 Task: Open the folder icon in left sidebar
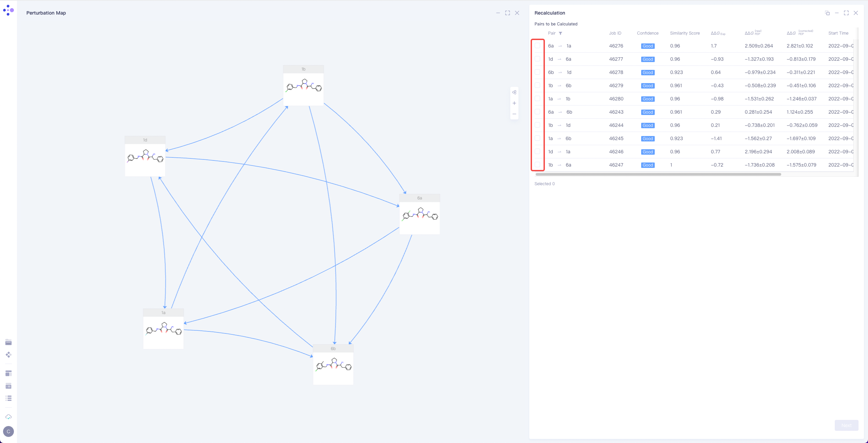pyautogui.click(x=8, y=342)
